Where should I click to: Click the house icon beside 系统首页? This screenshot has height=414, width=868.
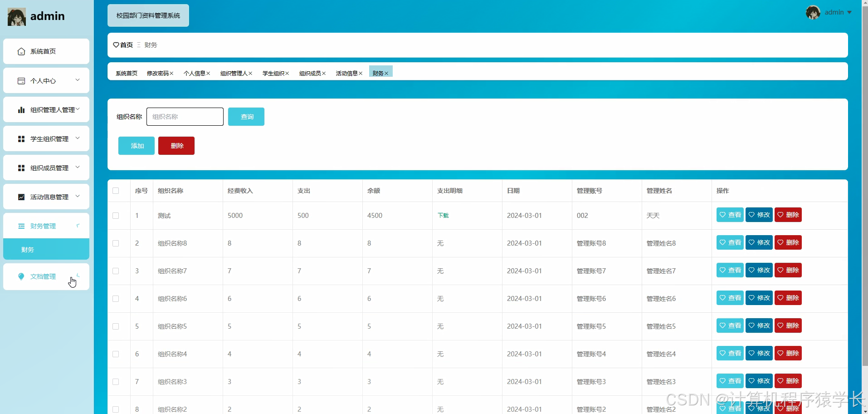[21, 51]
